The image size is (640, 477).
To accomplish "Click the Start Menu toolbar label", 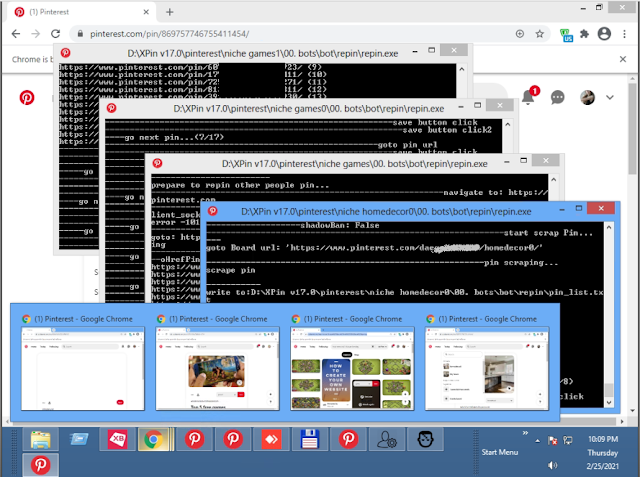I will 500,452.
